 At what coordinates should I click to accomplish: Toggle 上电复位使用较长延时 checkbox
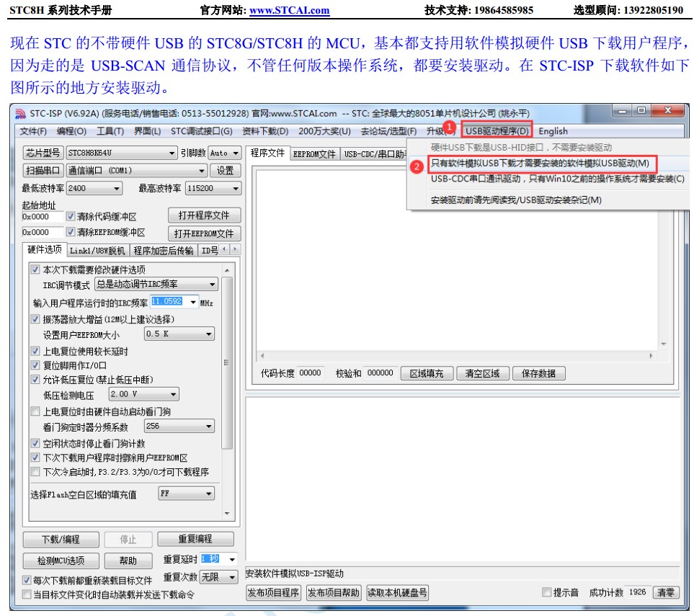[x=35, y=352]
